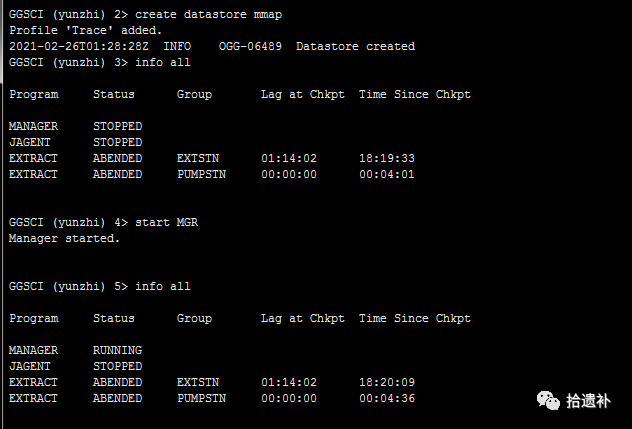
Task: Click the 'GGSCI (yunzhi) 5>' prompt
Action: pos(69,286)
